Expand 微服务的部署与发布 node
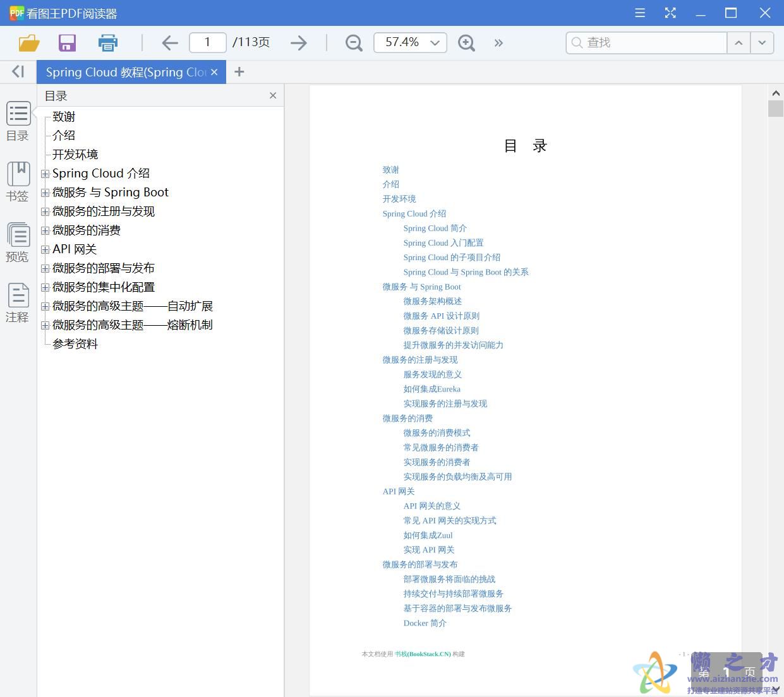This screenshot has height=697, width=784. pos(45,268)
